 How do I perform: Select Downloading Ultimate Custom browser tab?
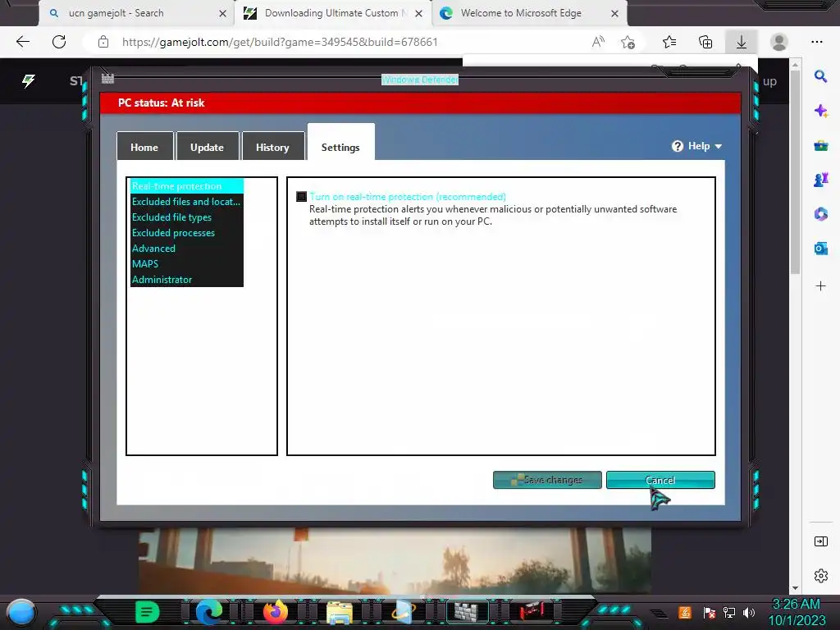point(333,13)
